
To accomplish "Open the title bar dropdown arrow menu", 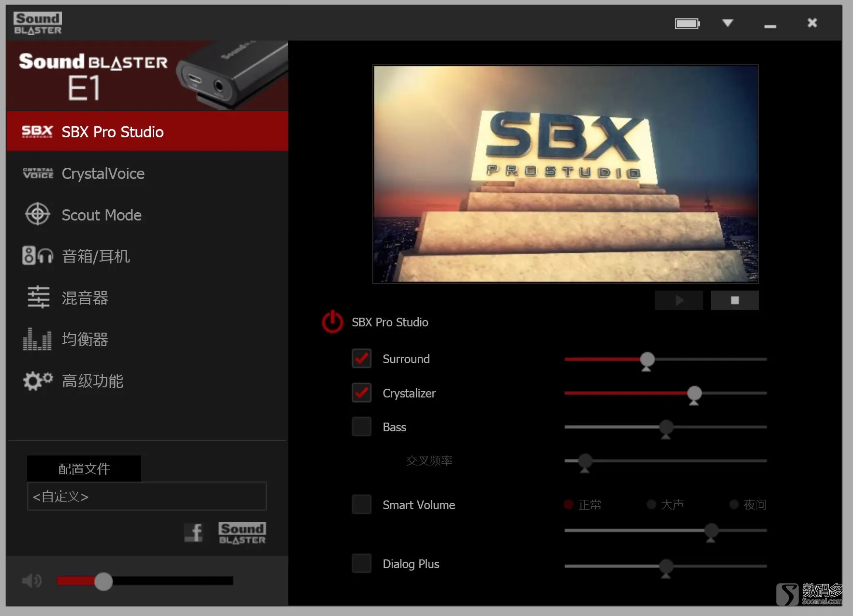I will 728,23.
